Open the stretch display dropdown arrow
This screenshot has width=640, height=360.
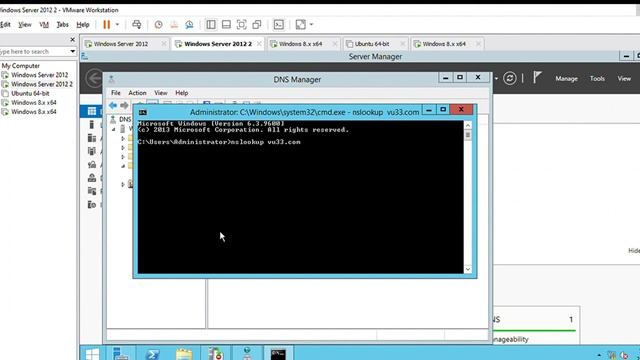click(x=311, y=24)
